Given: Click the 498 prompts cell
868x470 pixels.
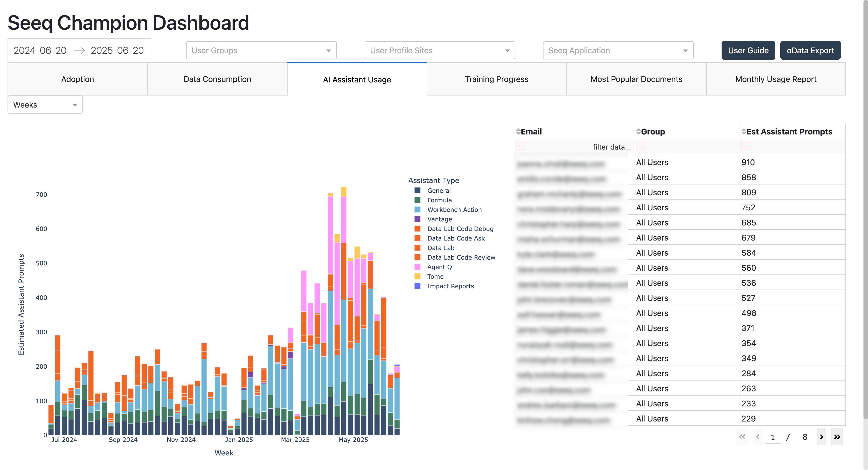Looking at the screenshot, I should (x=792, y=313).
